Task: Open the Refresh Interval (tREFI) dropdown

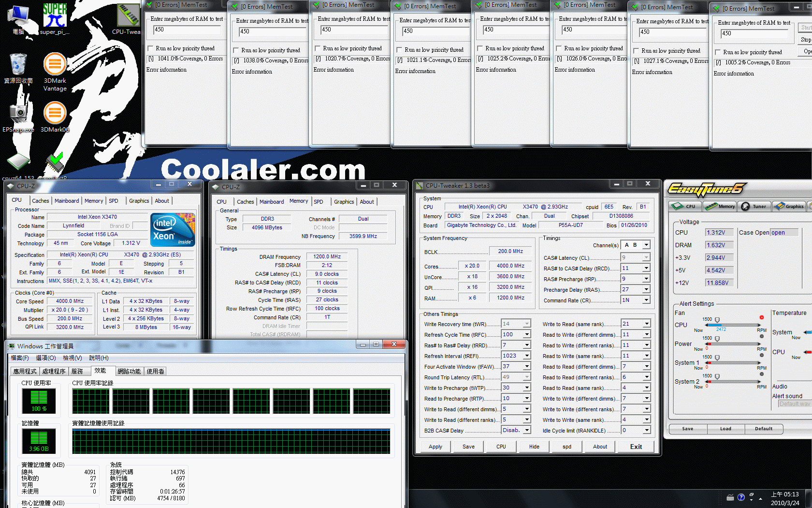Action: coord(527,356)
